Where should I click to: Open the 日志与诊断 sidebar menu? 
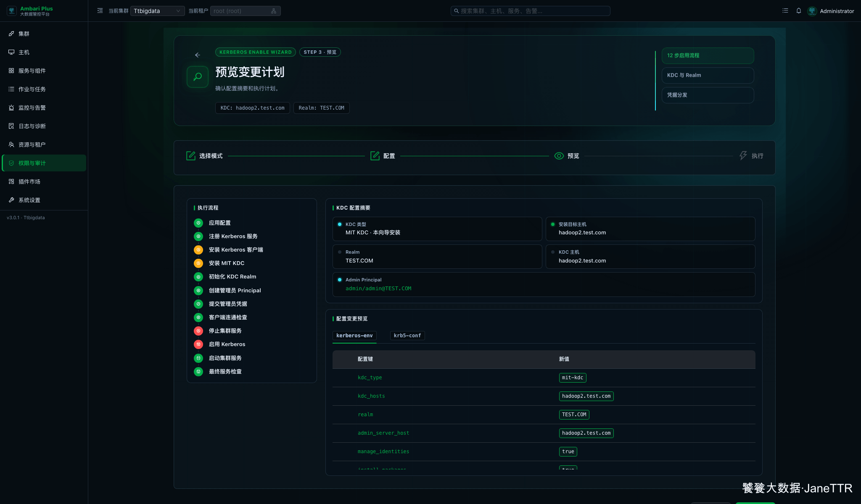click(x=44, y=126)
